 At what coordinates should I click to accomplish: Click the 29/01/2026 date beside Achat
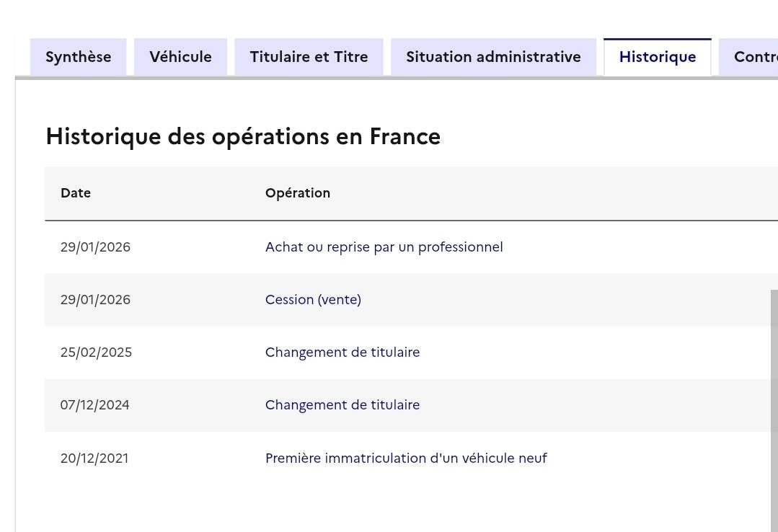95,247
